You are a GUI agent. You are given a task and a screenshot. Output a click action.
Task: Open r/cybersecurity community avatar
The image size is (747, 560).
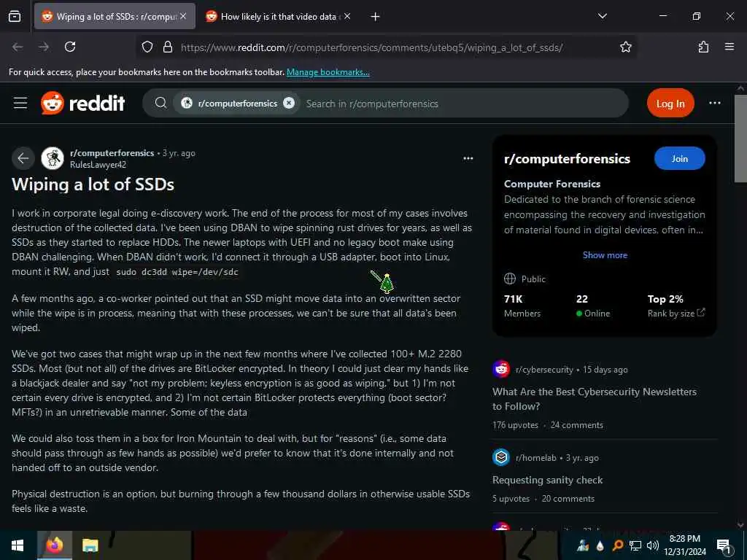click(501, 369)
